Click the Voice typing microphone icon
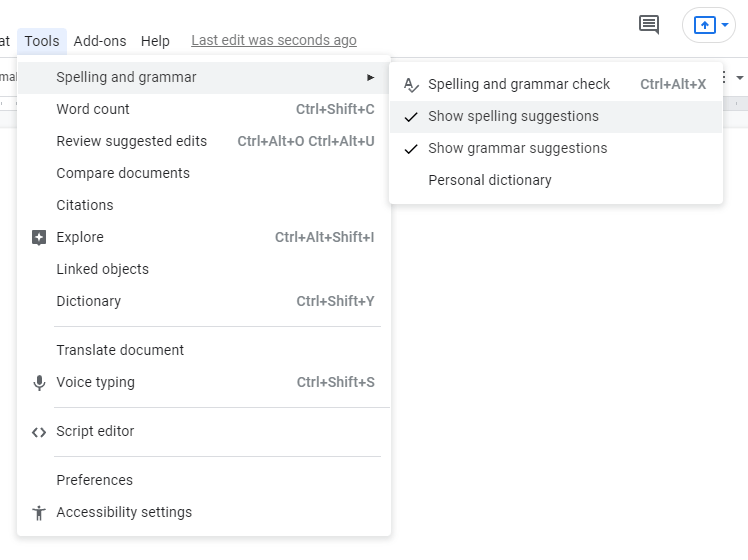Viewport: 748px width, 560px height. [39, 383]
